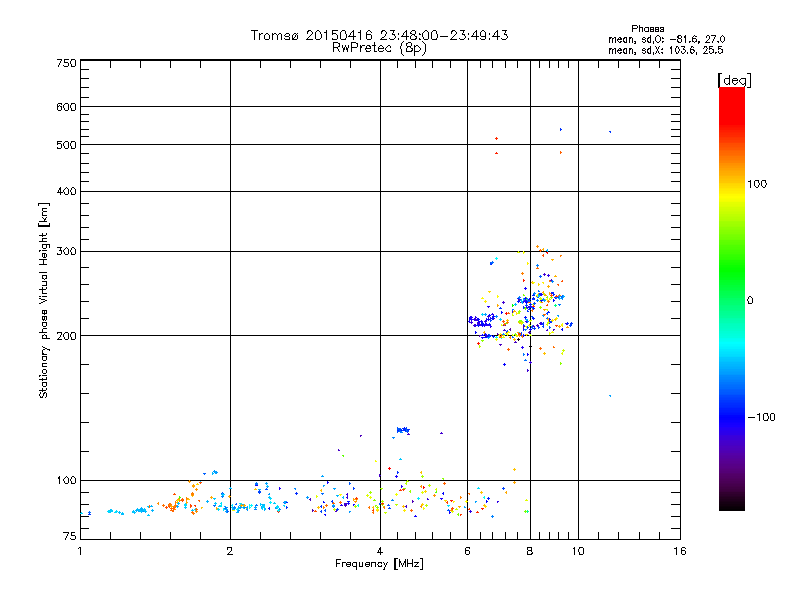Viewport: 800px width, 600px height.
Task: Click the isolated cyan point near 150 km
Action: tap(610, 395)
